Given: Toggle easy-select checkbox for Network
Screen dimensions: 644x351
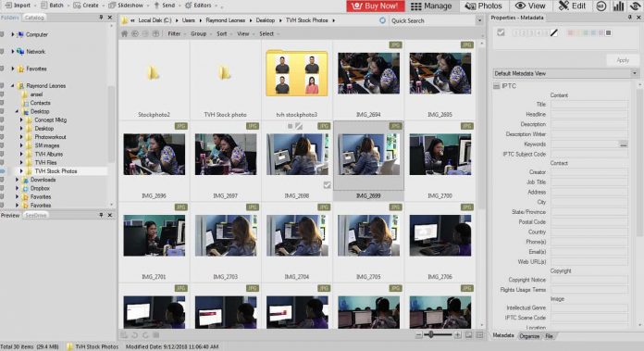Looking at the screenshot, I should click(2, 51).
